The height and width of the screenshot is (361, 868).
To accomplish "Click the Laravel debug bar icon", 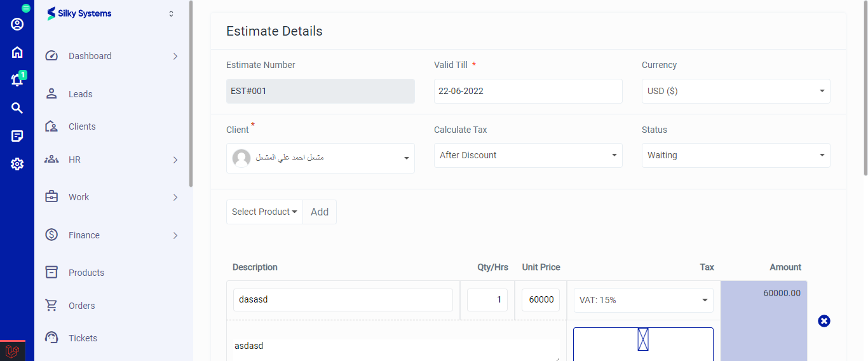I will tap(12, 351).
